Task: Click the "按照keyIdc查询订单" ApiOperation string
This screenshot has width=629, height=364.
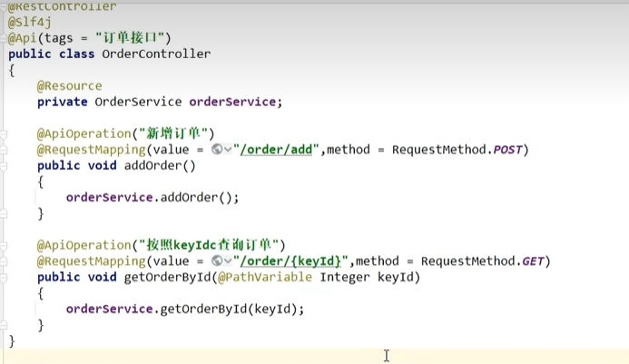Action: click(x=211, y=245)
